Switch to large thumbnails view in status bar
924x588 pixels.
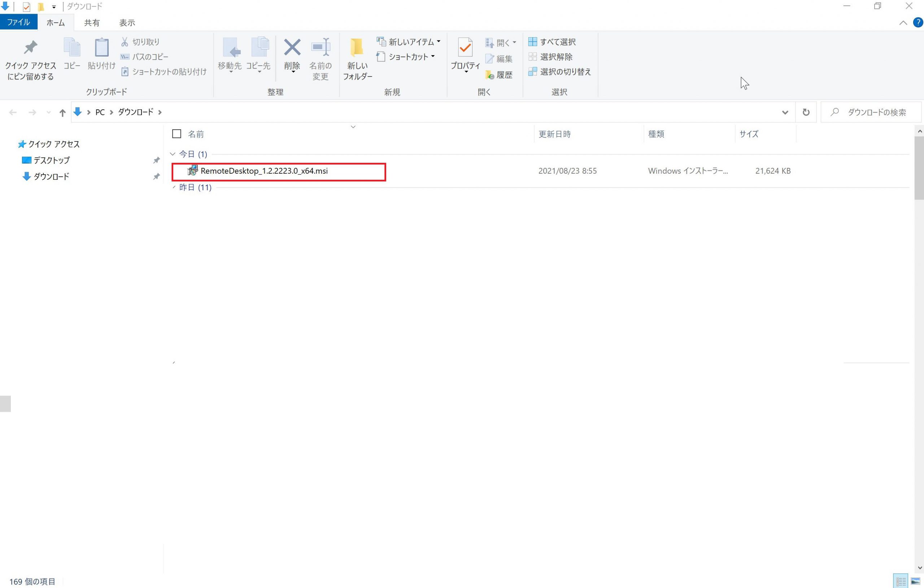[x=915, y=581]
